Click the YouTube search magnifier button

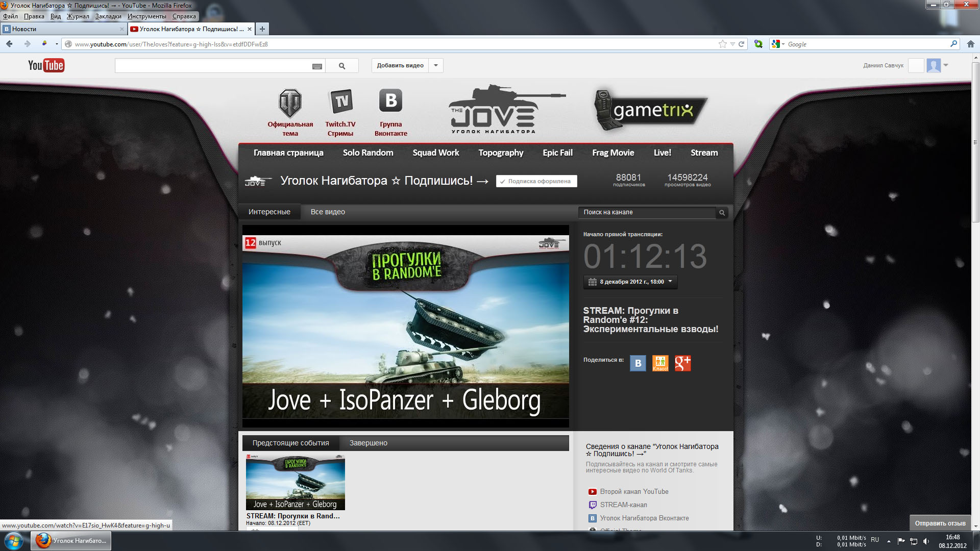click(x=342, y=66)
